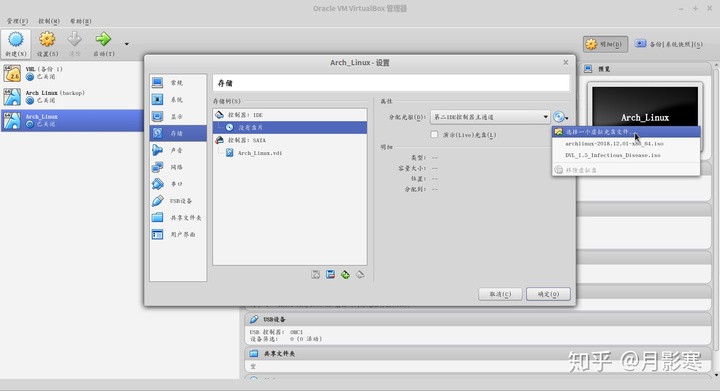Viewport: 720px width, 391px height.
Task: Select 控制器: IDE in storage tree
Action: (290, 115)
